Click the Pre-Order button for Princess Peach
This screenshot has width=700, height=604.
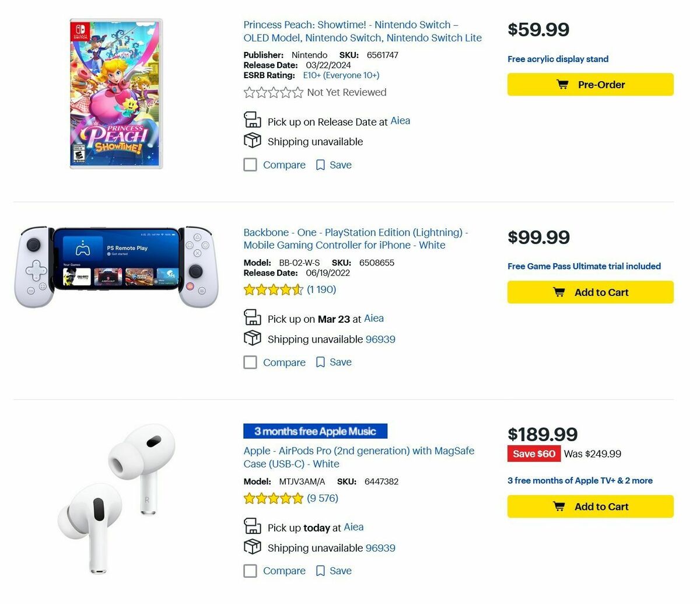tap(590, 84)
